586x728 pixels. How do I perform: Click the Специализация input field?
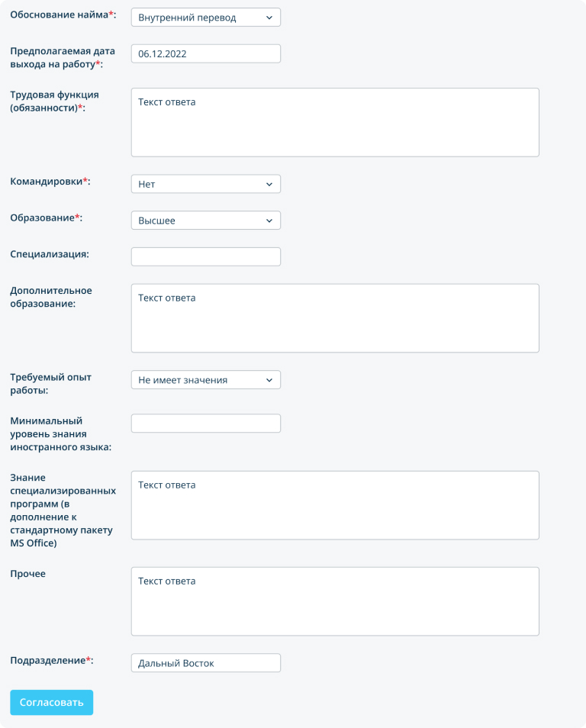pos(206,256)
